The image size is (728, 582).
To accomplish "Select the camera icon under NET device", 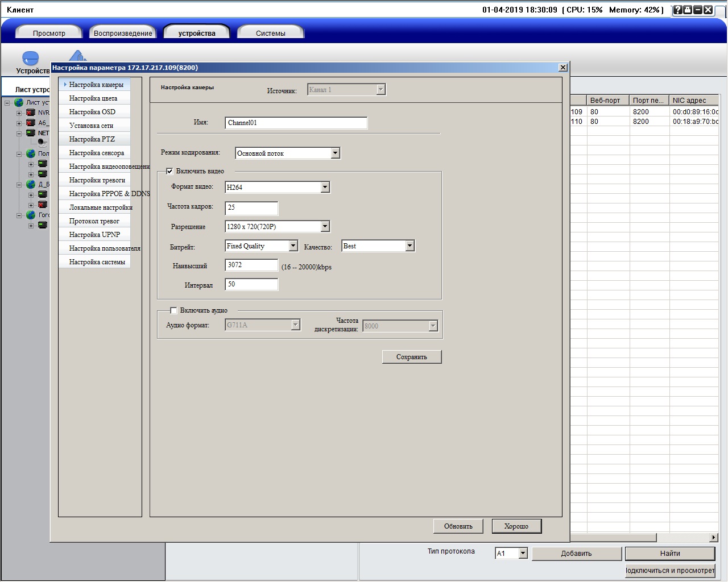I will [x=42, y=143].
